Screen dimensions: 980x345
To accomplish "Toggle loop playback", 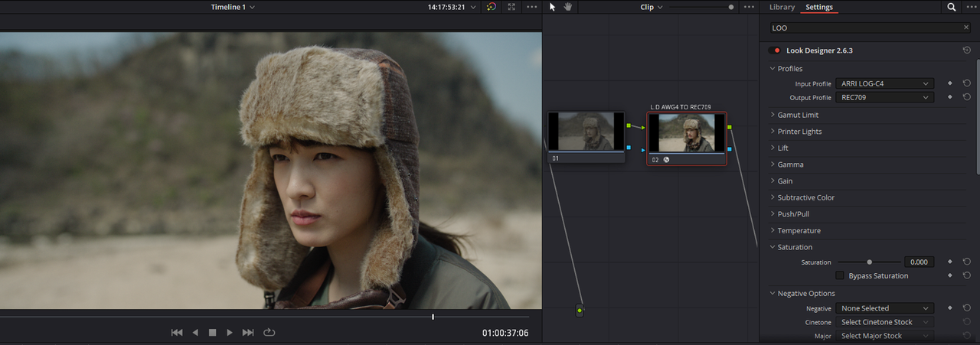I will (269, 333).
